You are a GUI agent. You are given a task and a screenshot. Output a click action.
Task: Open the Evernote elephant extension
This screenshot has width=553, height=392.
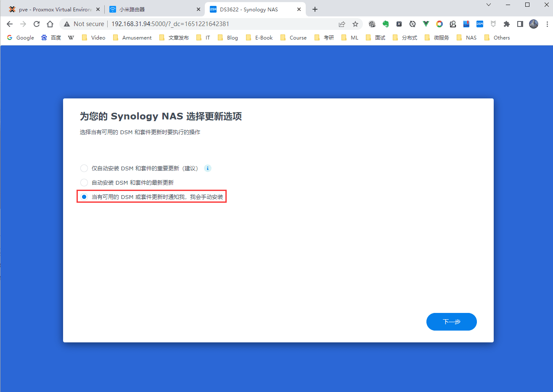click(386, 24)
